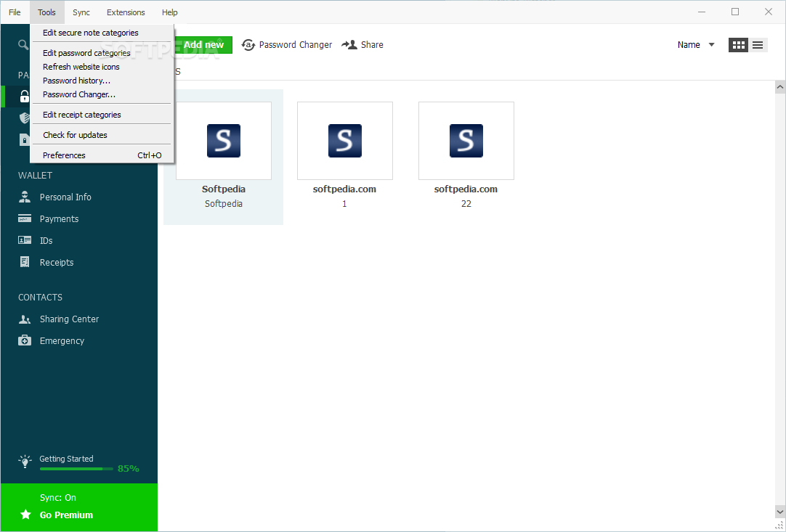Choose Password history from the Tools menu
786x532 pixels.
77,80
